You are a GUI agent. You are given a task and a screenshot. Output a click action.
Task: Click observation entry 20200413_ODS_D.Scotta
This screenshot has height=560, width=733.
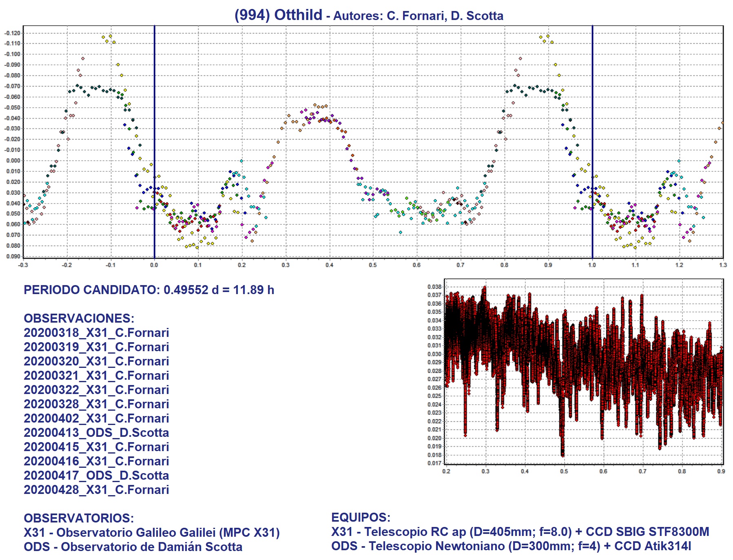coord(96,433)
